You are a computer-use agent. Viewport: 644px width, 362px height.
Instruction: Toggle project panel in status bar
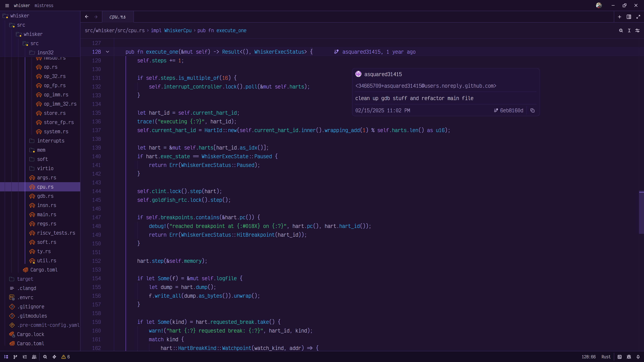click(6, 357)
